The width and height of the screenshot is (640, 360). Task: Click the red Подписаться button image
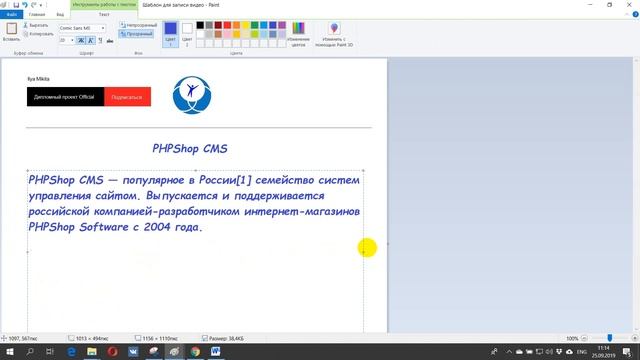coord(127,97)
